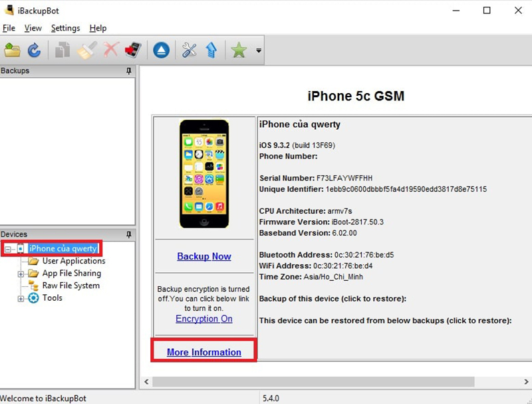Select the clean/brush toolbar icon
This screenshot has height=404, width=532.
(x=86, y=50)
